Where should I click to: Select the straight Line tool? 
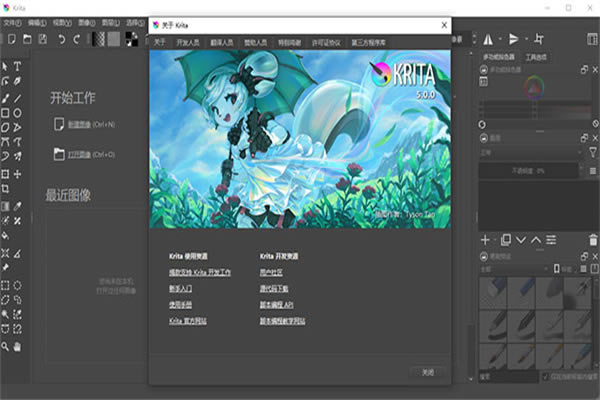click(17, 98)
